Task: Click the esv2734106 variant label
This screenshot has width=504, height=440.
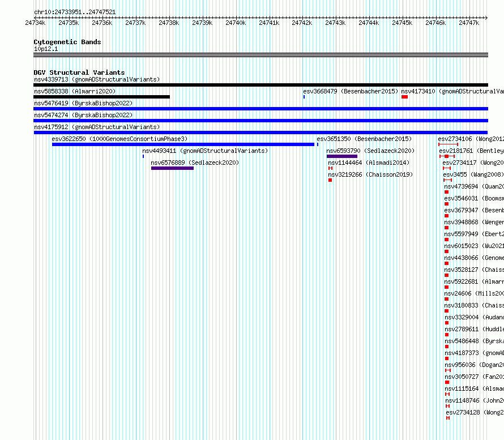Action: point(471,139)
